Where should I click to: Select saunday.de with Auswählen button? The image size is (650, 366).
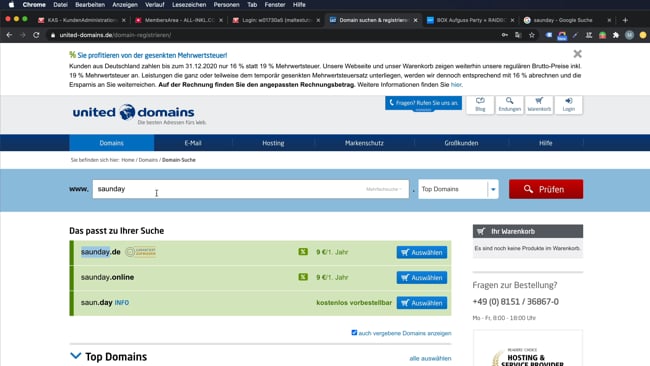422,252
